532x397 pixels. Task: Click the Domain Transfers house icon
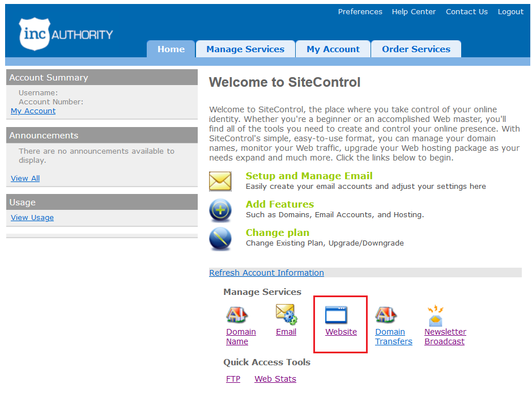386,314
